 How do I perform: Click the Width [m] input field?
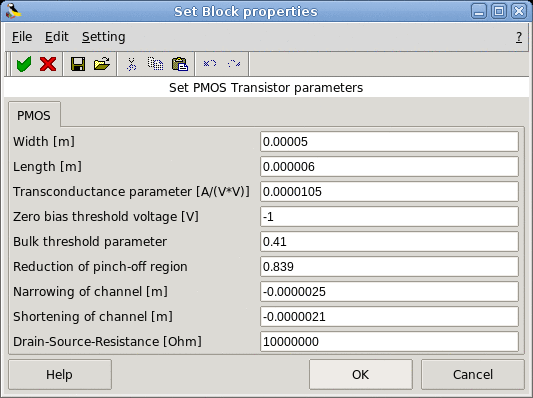pyautogui.click(x=389, y=141)
